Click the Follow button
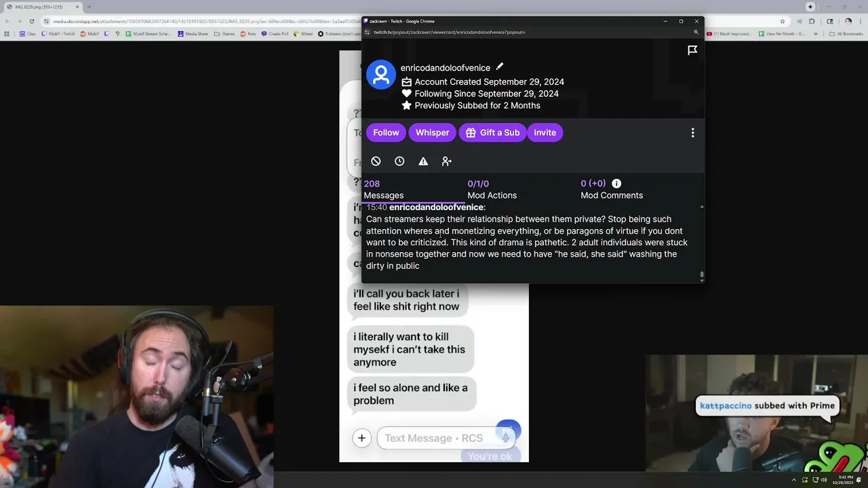Image resolution: width=868 pixels, height=488 pixels. click(x=386, y=133)
